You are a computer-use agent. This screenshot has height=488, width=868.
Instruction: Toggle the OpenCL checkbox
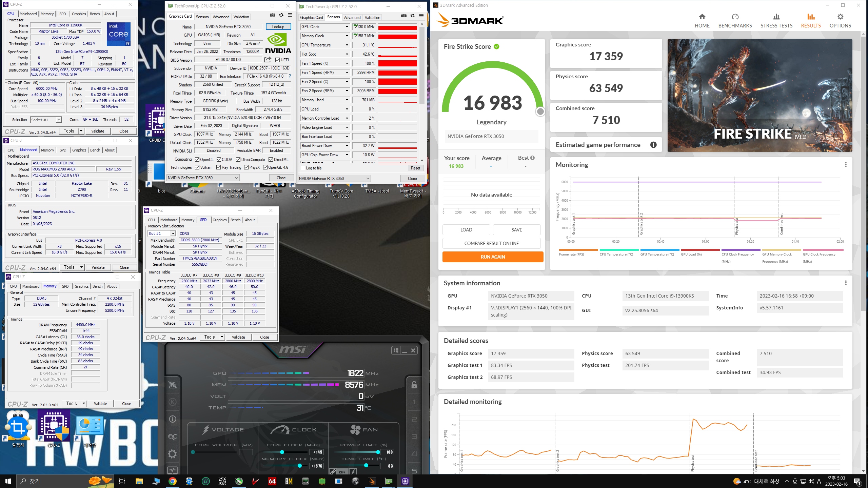coord(197,160)
